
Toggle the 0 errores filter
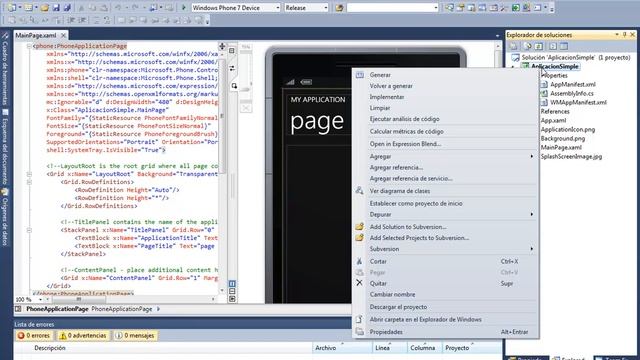[34, 336]
